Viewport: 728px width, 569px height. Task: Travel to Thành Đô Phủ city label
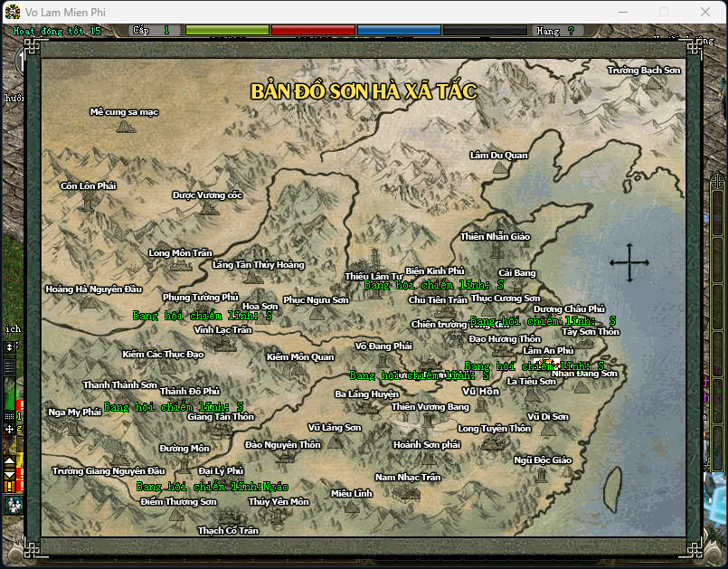(189, 391)
